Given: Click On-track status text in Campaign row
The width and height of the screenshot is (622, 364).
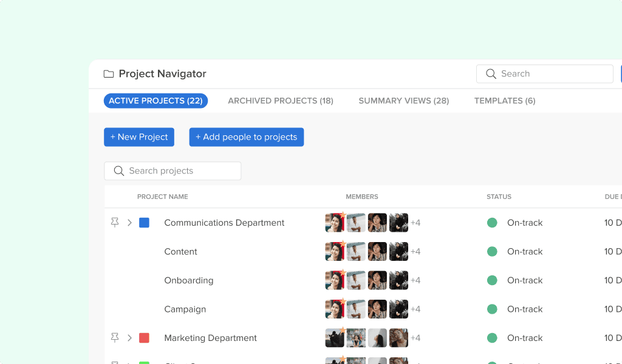Looking at the screenshot, I should tap(525, 309).
